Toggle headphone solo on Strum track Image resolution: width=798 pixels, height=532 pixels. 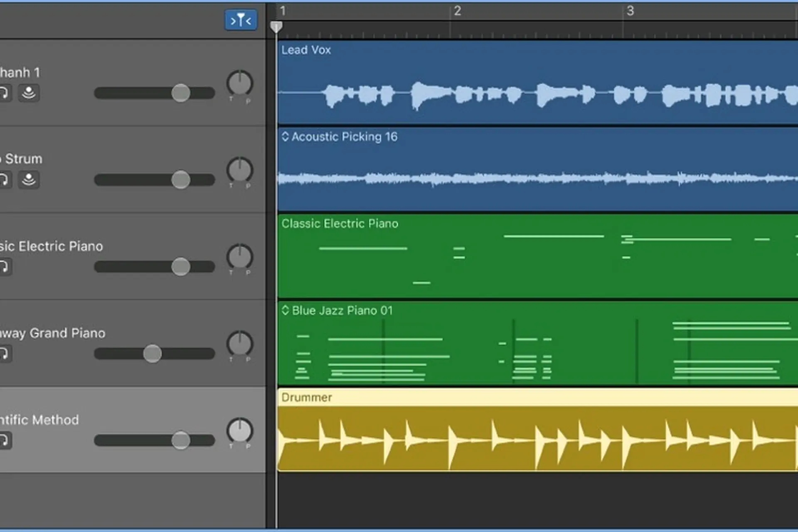[4, 180]
